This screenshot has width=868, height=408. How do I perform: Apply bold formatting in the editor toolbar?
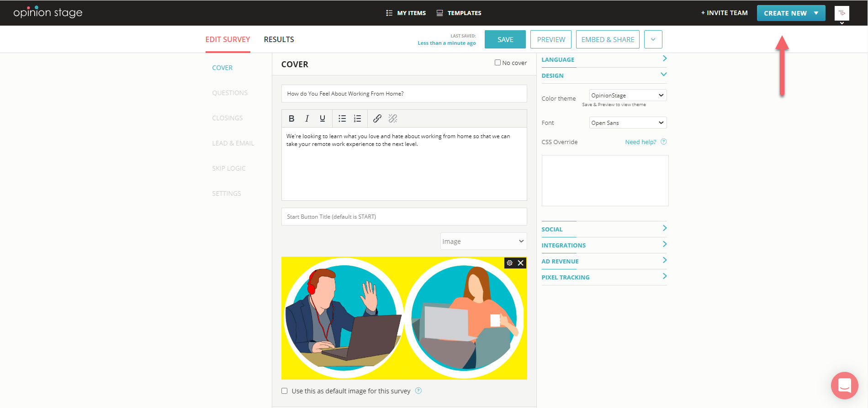coord(291,118)
